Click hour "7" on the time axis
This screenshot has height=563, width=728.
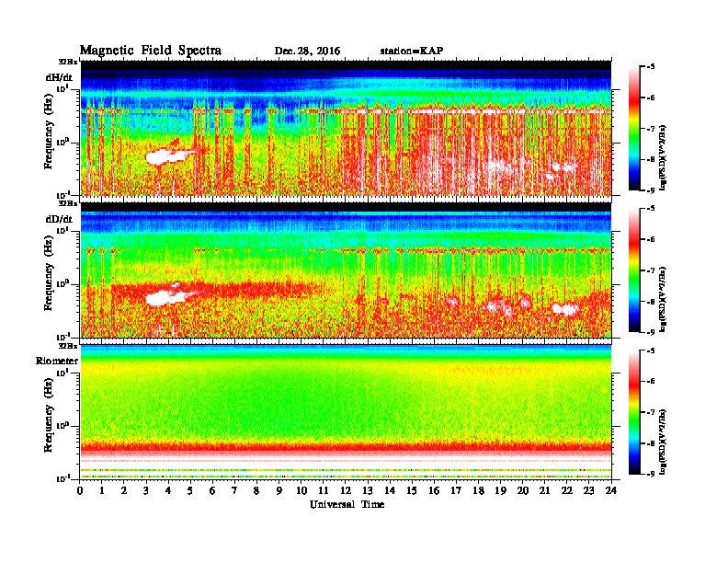pyautogui.click(x=235, y=491)
